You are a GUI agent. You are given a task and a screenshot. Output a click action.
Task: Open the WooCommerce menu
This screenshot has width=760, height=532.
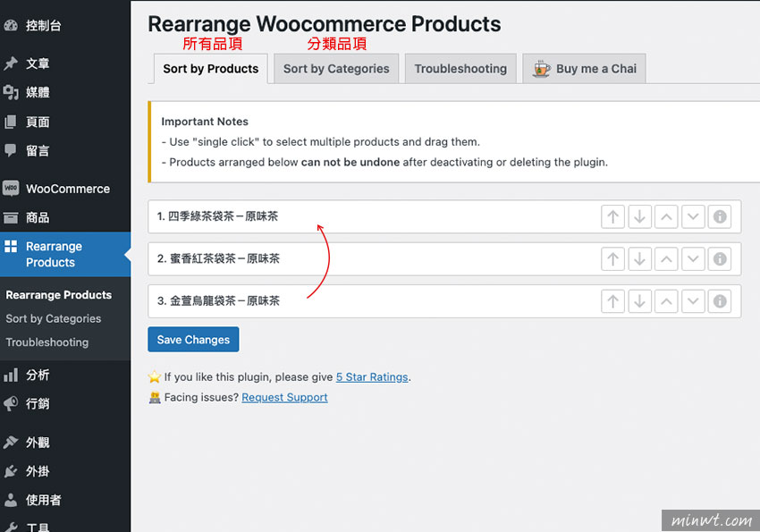pos(65,189)
